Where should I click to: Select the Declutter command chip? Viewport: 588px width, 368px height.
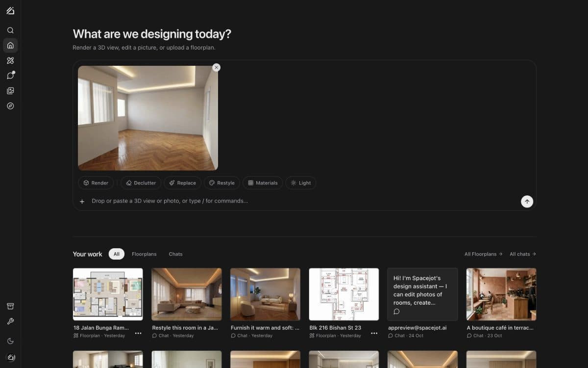coord(141,183)
